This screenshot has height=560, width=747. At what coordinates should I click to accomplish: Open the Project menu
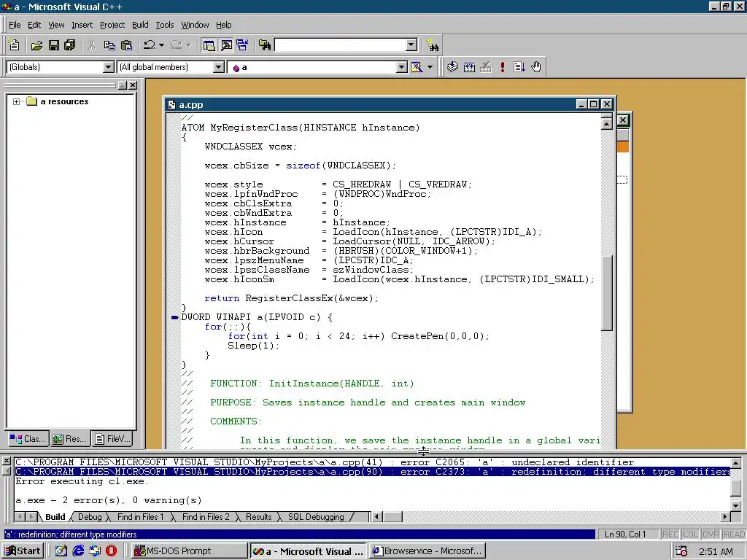(112, 25)
